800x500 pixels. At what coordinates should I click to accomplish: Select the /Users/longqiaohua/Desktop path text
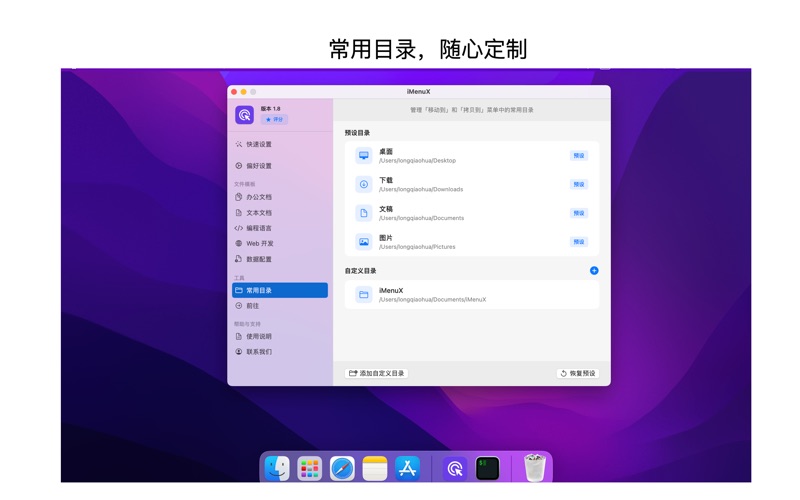point(417,161)
